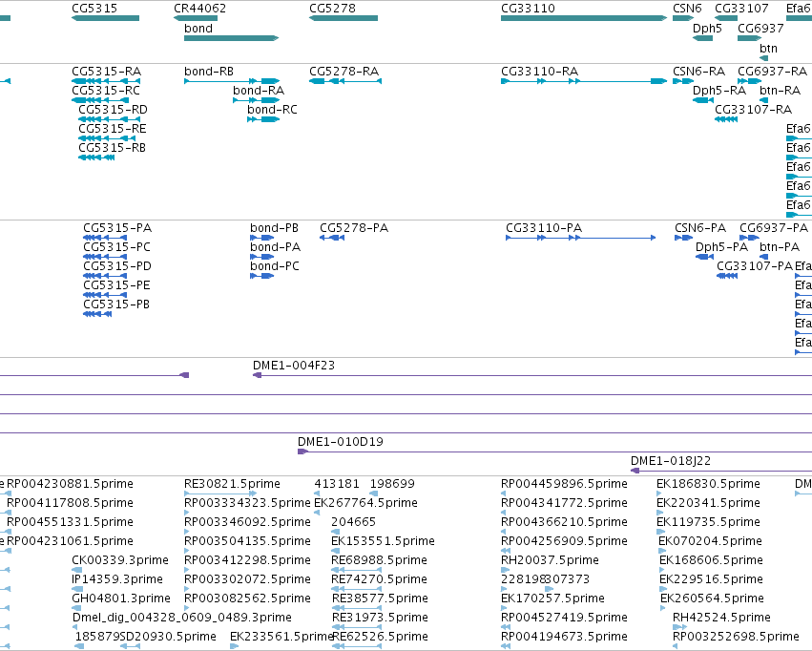Click Dmel_dig_004328_0609_0489.3prime label

click(x=181, y=618)
